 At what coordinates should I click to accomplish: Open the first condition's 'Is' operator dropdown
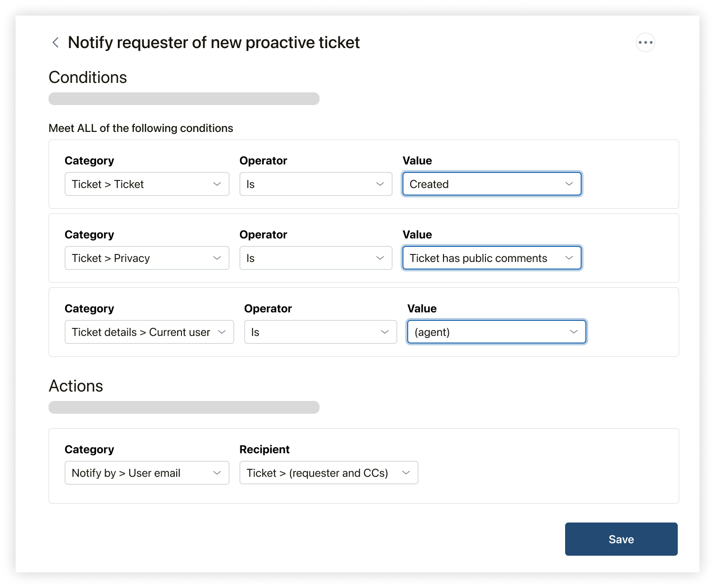click(x=315, y=184)
